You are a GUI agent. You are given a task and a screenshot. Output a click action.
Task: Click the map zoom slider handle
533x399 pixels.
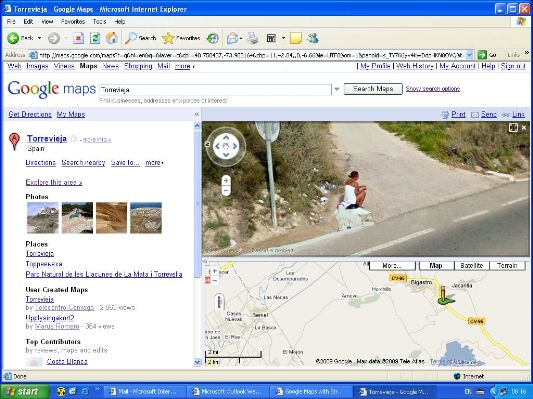(x=220, y=301)
